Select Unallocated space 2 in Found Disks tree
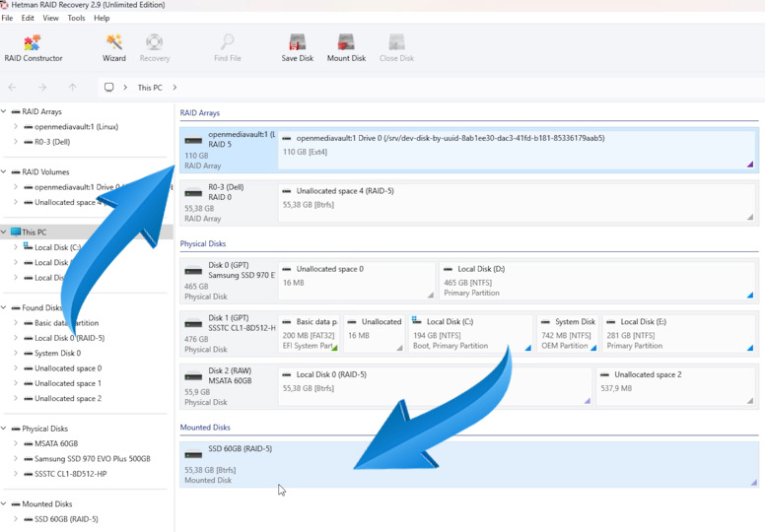 point(68,398)
